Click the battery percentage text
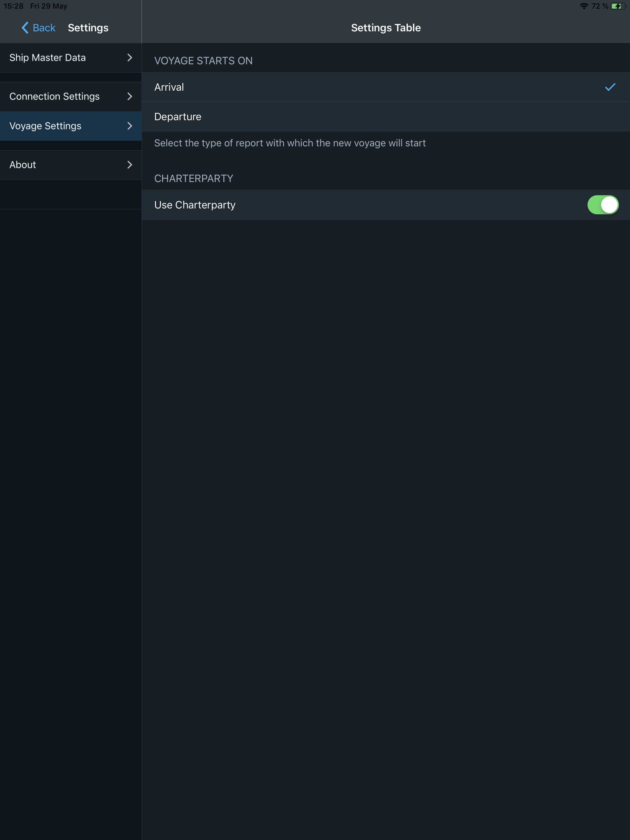This screenshot has height=840, width=630. tap(600, 6)
